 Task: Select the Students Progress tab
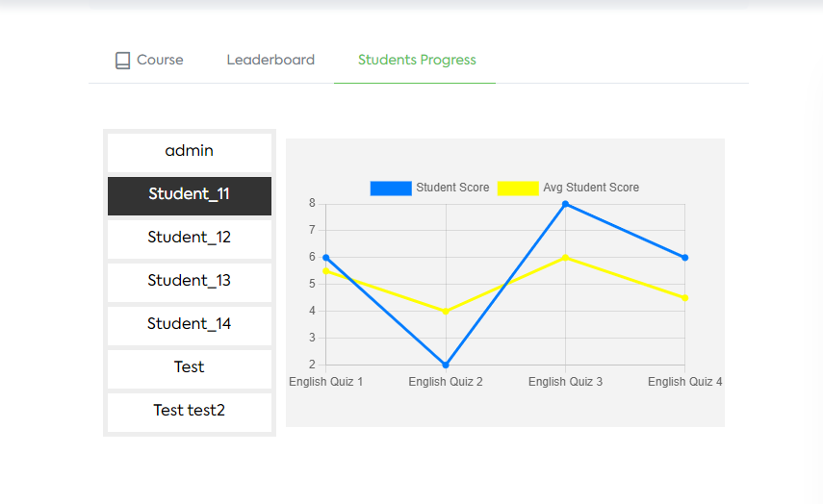tap(417, 60)
